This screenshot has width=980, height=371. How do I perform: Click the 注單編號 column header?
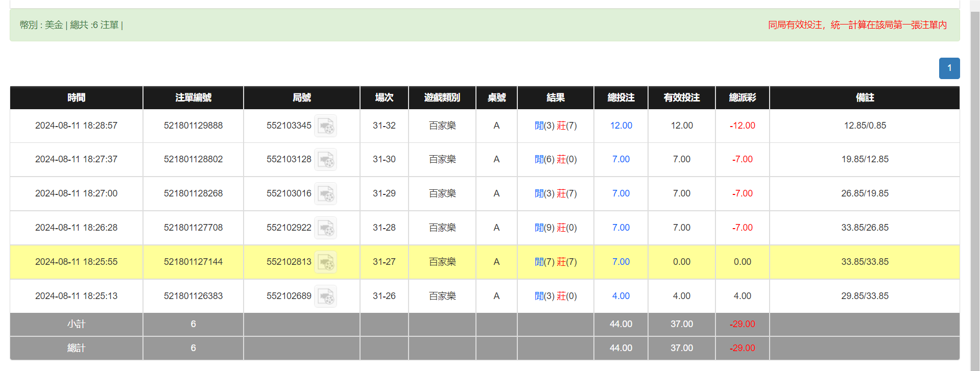pos(193,97)
